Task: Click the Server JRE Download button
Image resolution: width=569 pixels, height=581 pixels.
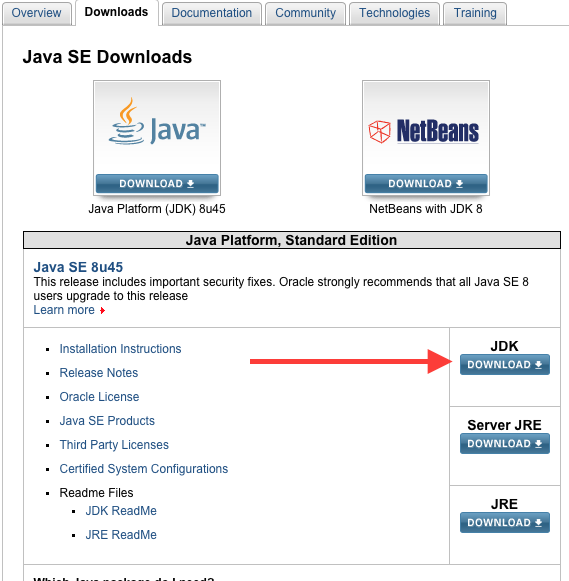Action: point(505,444)
